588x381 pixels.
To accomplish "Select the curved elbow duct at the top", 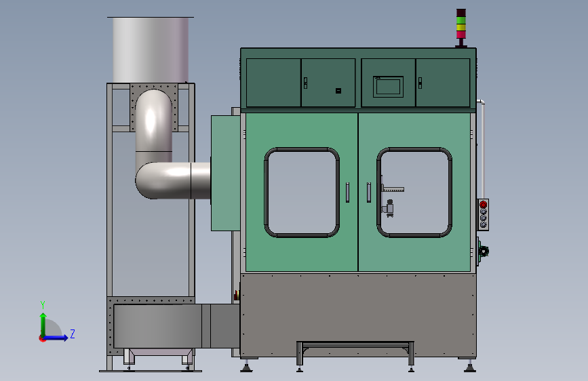I will 153,120.
